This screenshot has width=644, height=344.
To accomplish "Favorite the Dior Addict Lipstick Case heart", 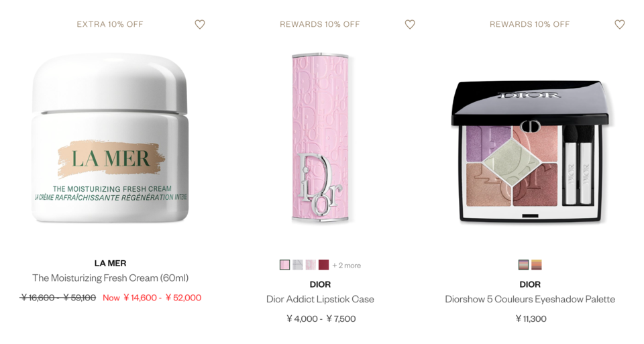I will (410, 25).
